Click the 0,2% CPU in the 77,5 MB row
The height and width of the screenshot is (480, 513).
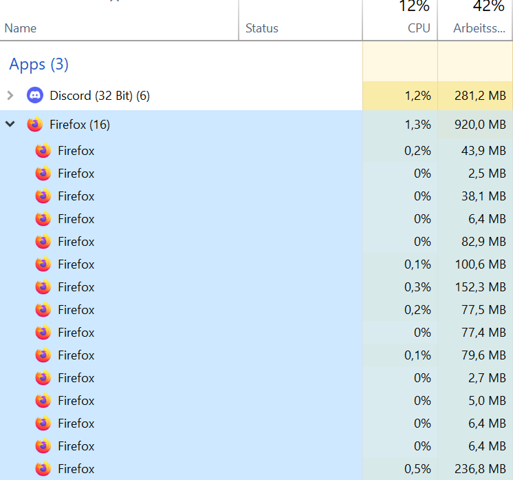point(418,310)
